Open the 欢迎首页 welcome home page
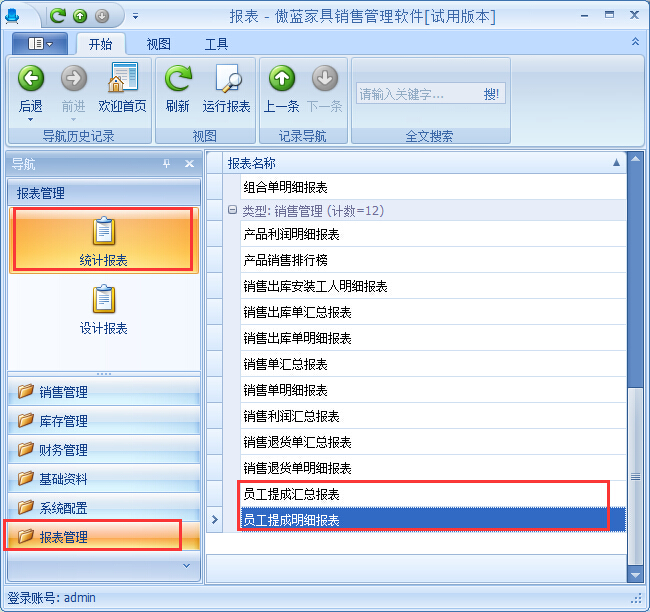The height and width of the screenshot is (612, 650). click(x=122, y=80)
